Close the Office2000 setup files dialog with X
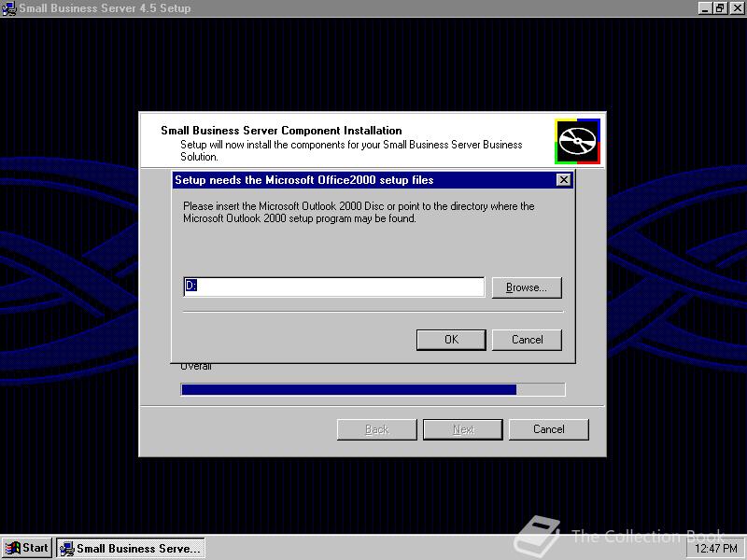 pos(564,179)
